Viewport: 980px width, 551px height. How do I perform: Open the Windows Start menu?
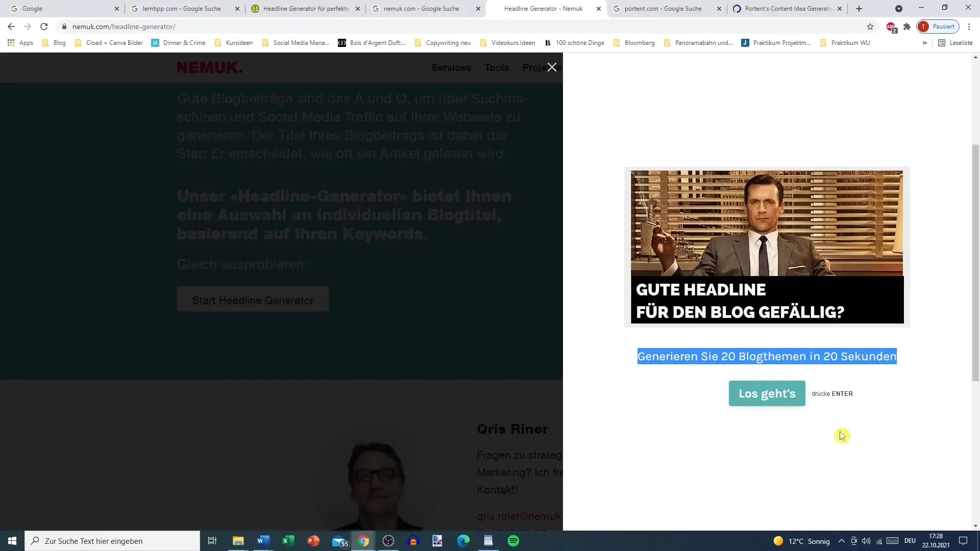click(x=12, y=541)
